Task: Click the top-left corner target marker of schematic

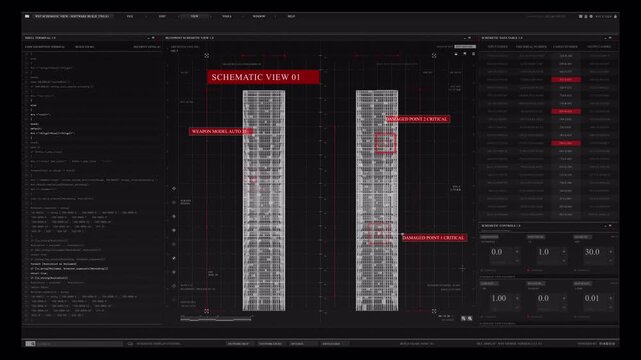Action: pos(207,56)
